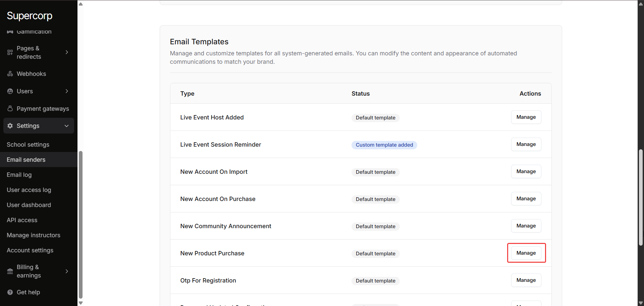The width and height of the screenshot is (644, 306).
Task: Expand Billing & earnings chevron
Action: (67, 271)
